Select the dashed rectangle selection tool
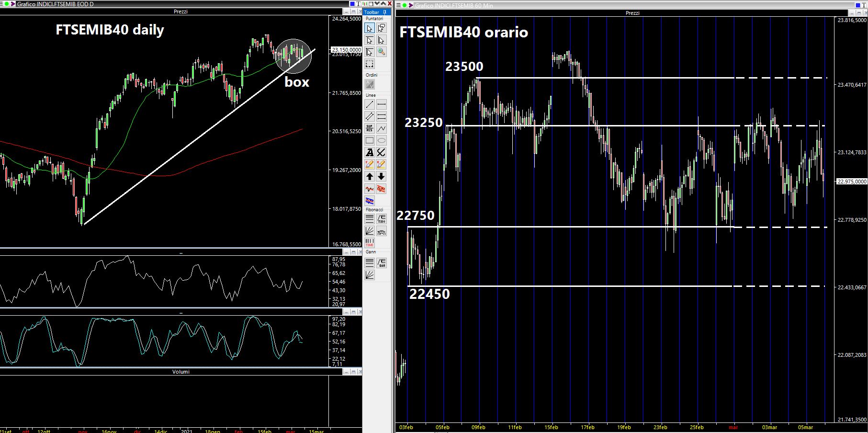 (x=370, y=64)
